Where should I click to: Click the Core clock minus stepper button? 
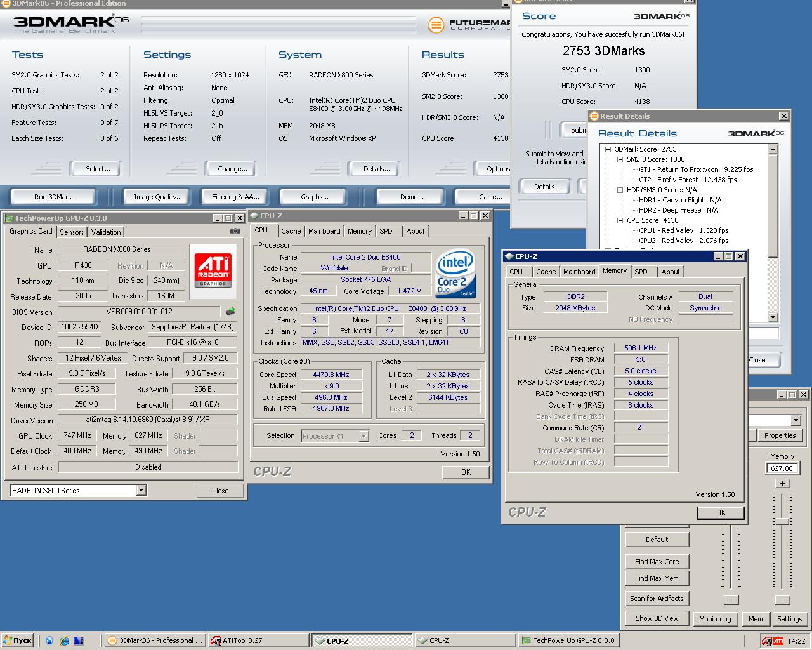pyautogui.click(x=730, y=600)
